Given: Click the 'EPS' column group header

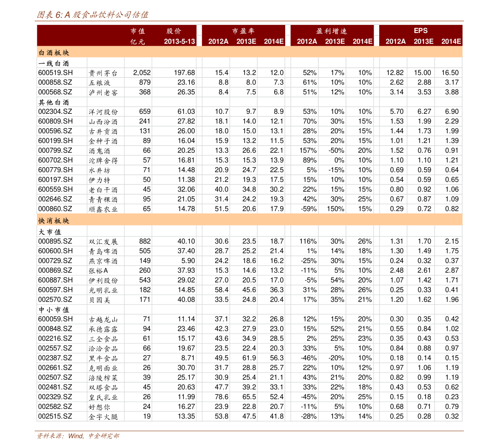Looking at the screenshot, I should [421, 30].
